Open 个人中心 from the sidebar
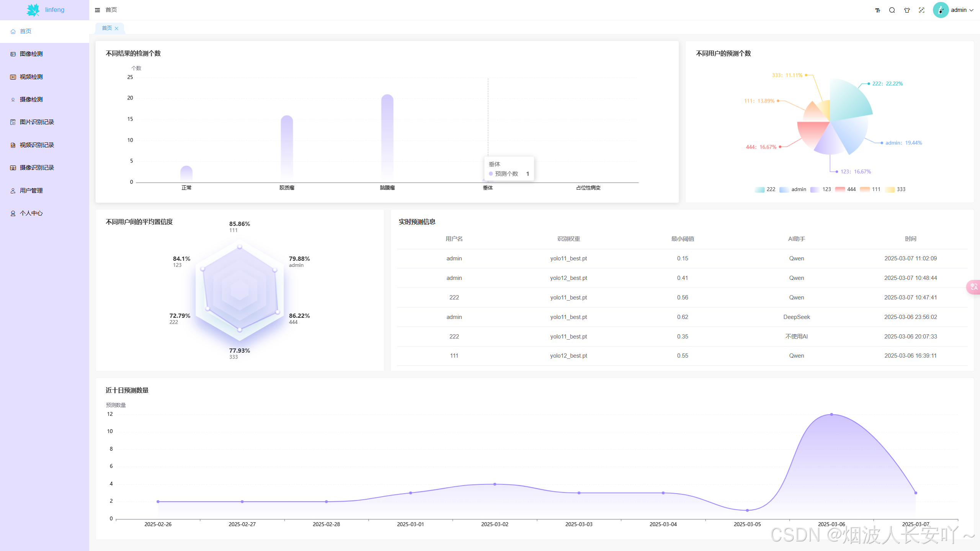This screenshot has height=551, width=980. tap(31, 213)
